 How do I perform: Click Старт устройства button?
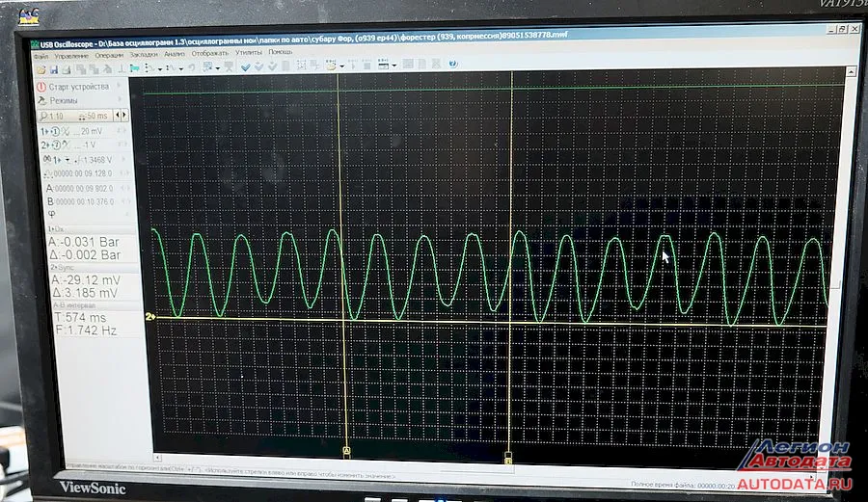pos(81,87)
